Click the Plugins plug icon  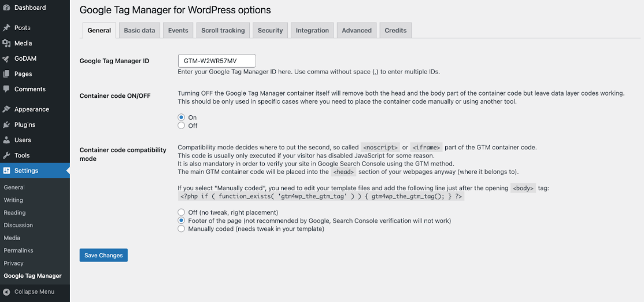pos(6,124)
